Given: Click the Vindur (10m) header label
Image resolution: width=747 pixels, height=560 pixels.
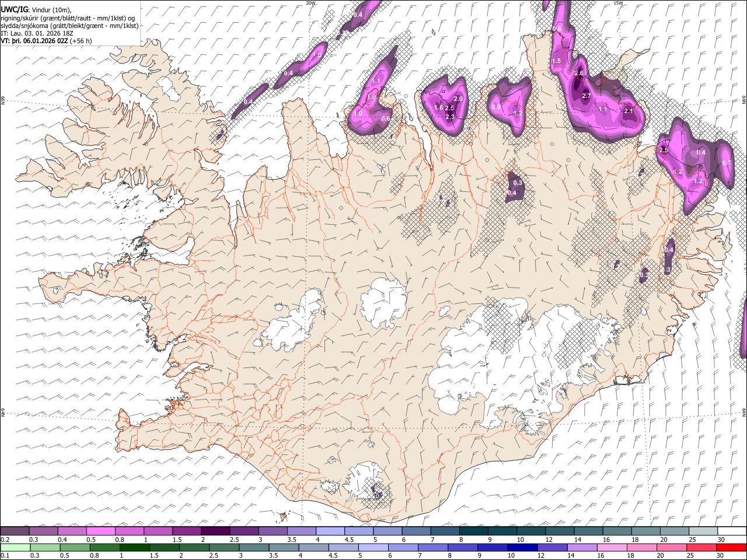Looking at the screenshot, I should coord(50,10).
